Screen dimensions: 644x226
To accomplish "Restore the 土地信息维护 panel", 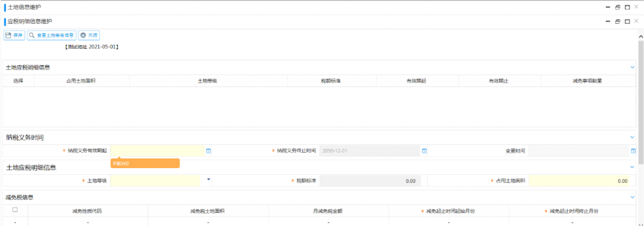I will pyautogui.click(x=618, y=7).
